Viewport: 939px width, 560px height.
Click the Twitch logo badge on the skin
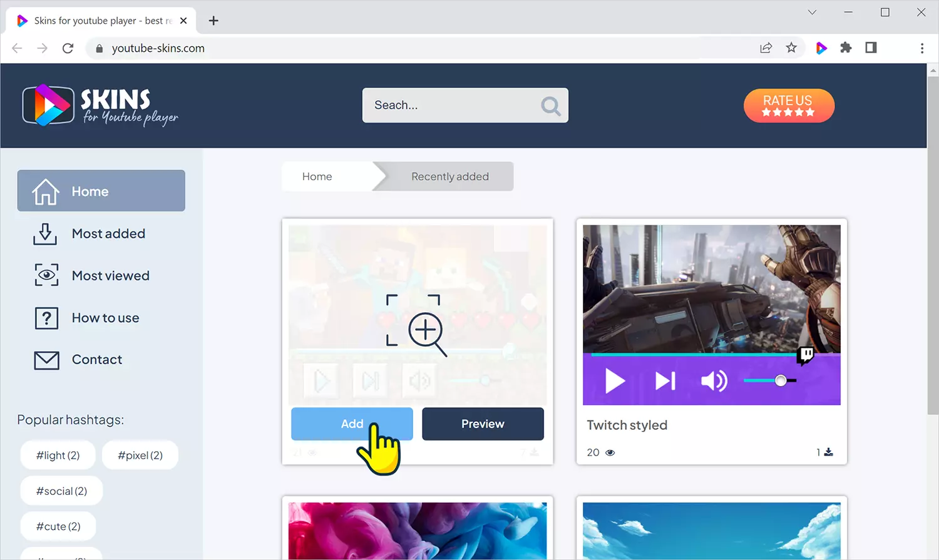(x=806, y=355)
